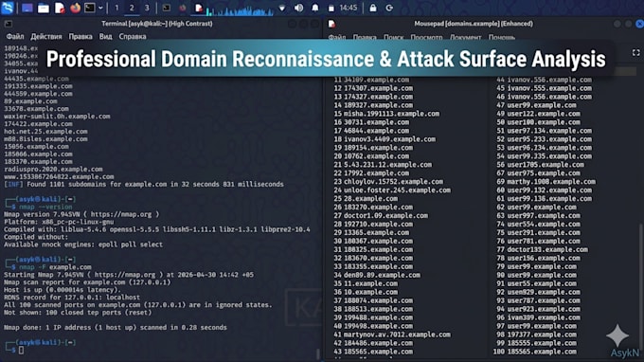Open the Правка menu in Terminal
Screen dimensions: 644x362
80,37
